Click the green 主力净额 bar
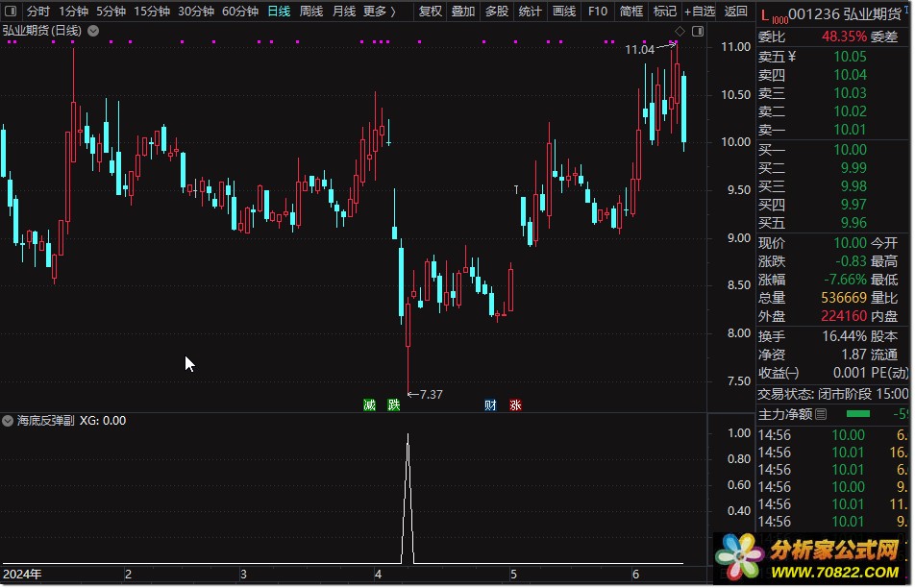This screenshot has height=588, width=915. tap(857, 413)
